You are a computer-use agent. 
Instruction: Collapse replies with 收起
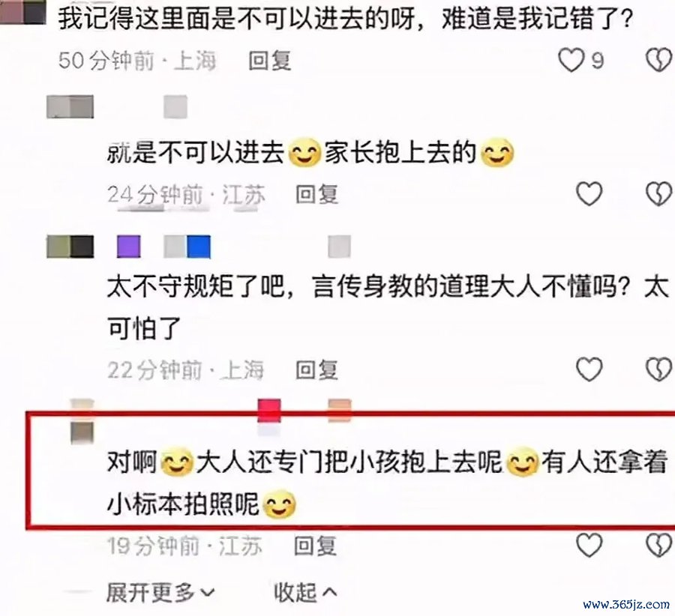[x=305, y=592]
